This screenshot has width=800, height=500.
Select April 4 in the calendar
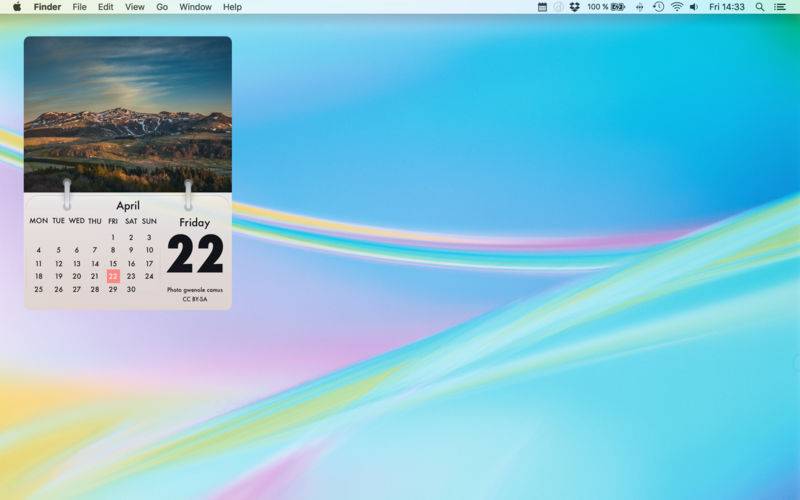point(39,250)
